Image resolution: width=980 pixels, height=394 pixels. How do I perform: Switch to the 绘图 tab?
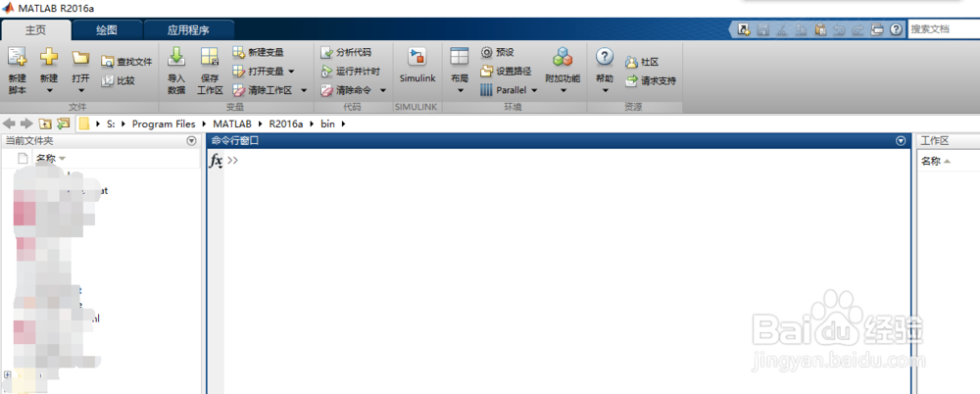click(x=107, y=30)
